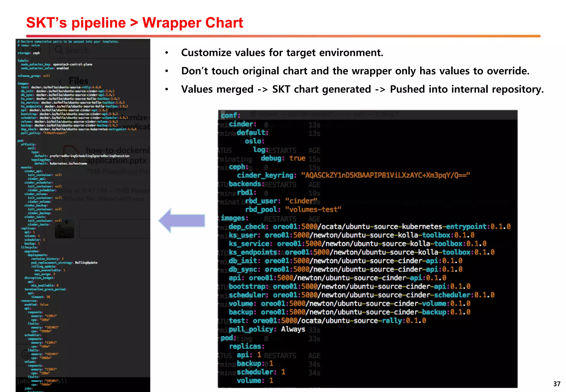Click the empty message box beside the avatar thumbnail
566x392 pixels.
coord(115,229)
